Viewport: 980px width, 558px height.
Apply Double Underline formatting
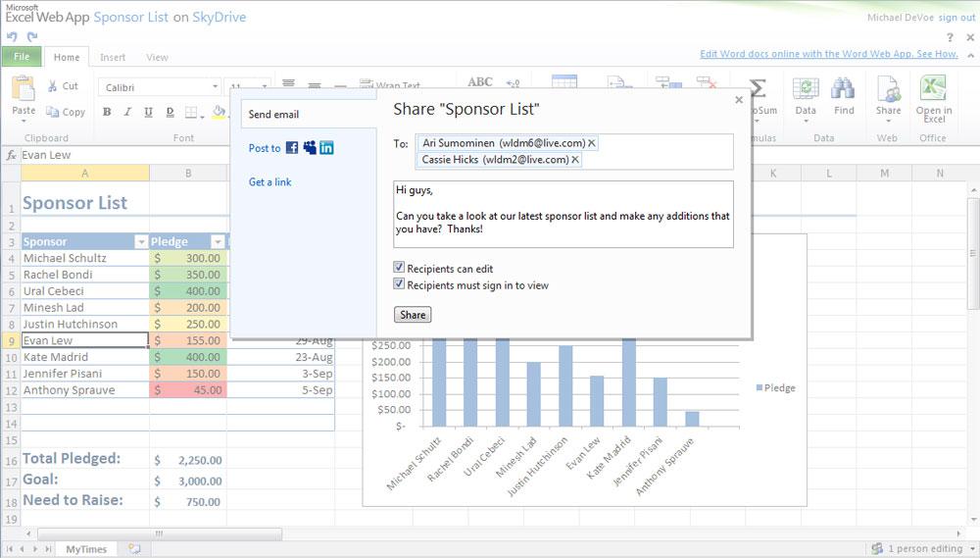[170, 112]
